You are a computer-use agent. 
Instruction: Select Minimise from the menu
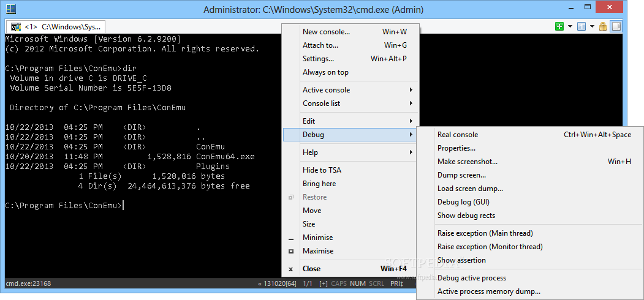pos(350,238)
